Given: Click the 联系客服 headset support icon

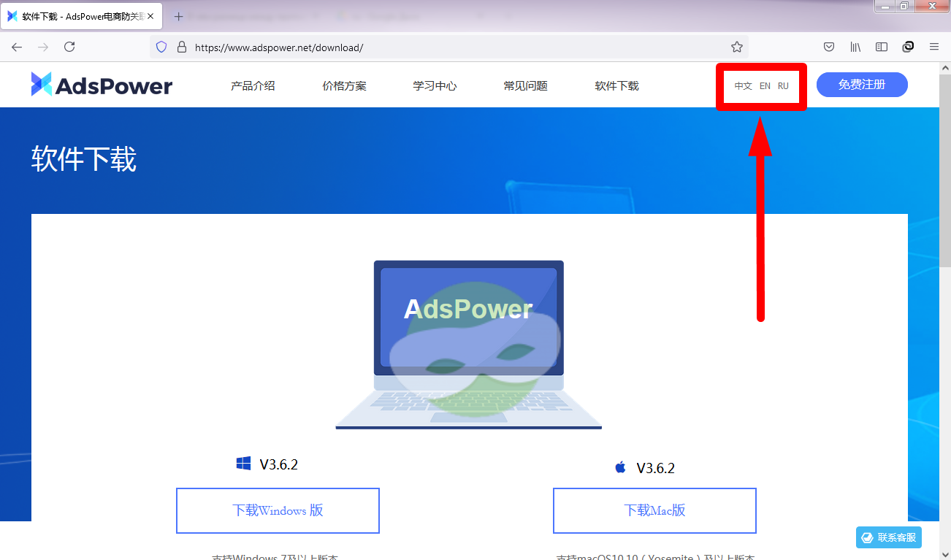Looking at the screenshot, I should (867, 537).
